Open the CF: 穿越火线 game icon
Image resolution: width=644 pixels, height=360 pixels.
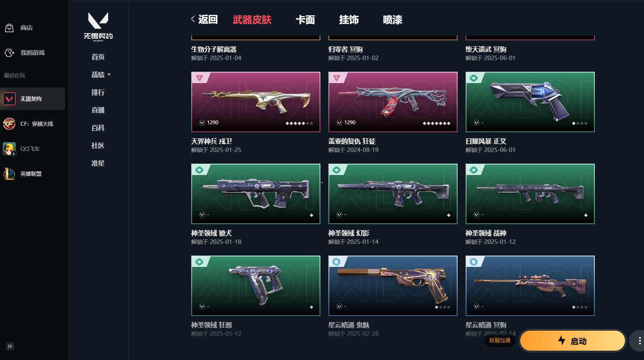point(9,124)
